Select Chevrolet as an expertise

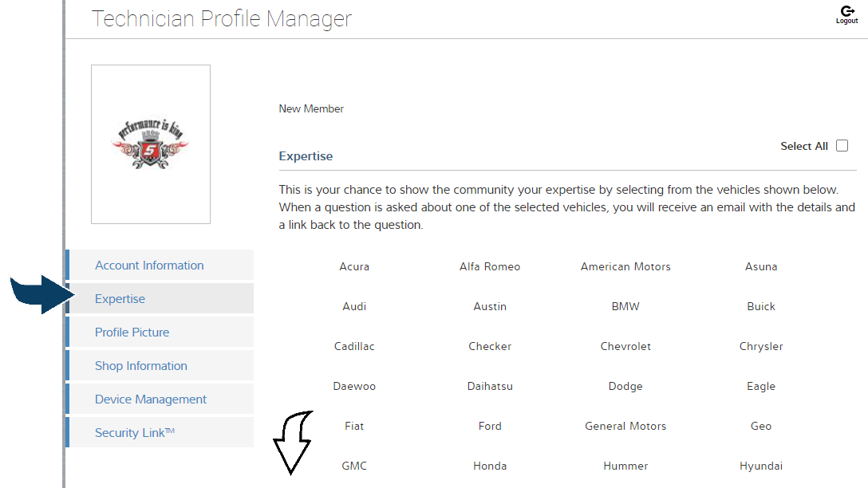[625, 346]
